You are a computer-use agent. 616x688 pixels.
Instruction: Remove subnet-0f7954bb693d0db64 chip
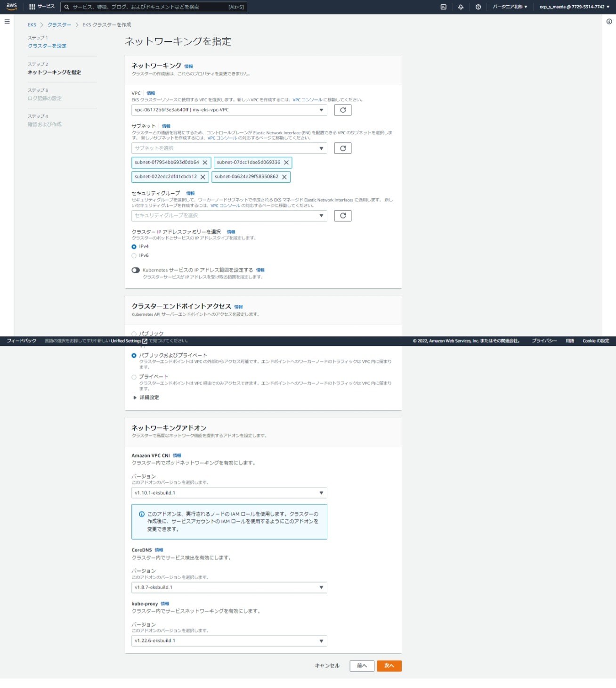point(205,163)
